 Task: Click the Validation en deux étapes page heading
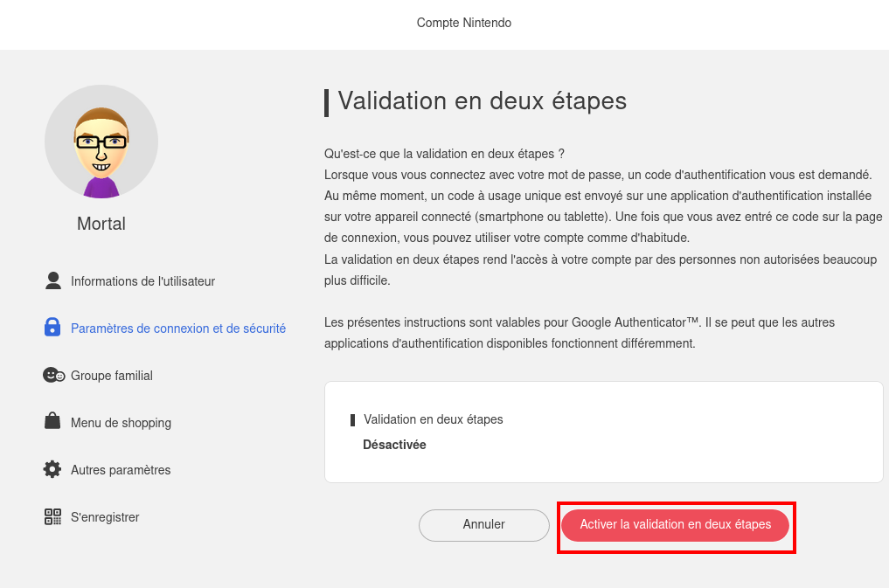(x=483, y=101)
